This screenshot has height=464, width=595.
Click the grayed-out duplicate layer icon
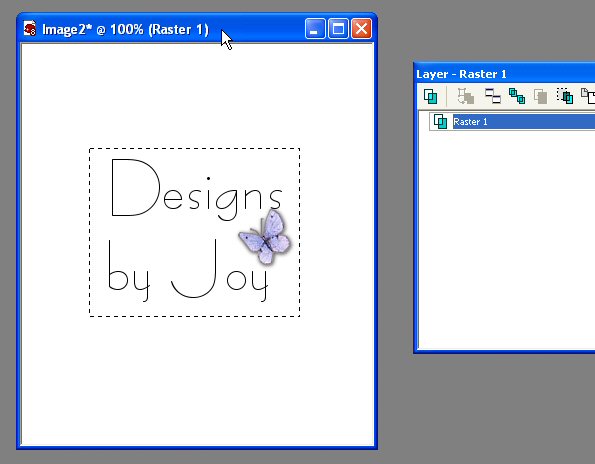(x=540, y=96)
